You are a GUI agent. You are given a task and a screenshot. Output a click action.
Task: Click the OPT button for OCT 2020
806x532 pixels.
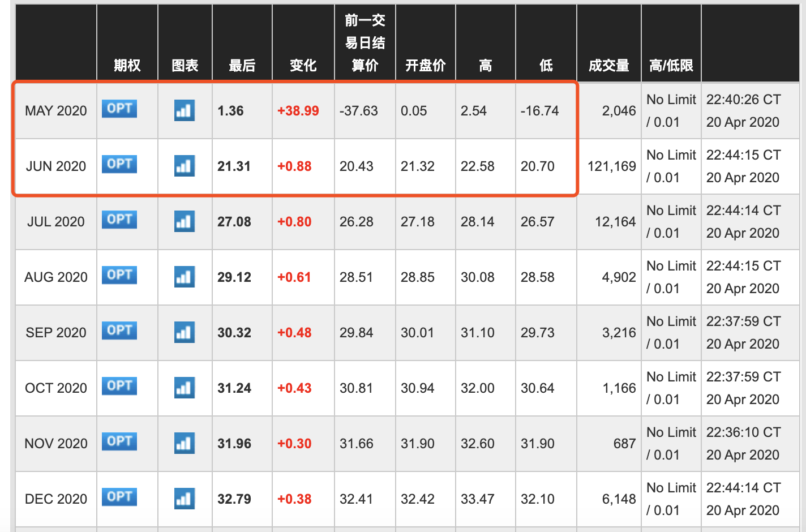tap(119, 385)
